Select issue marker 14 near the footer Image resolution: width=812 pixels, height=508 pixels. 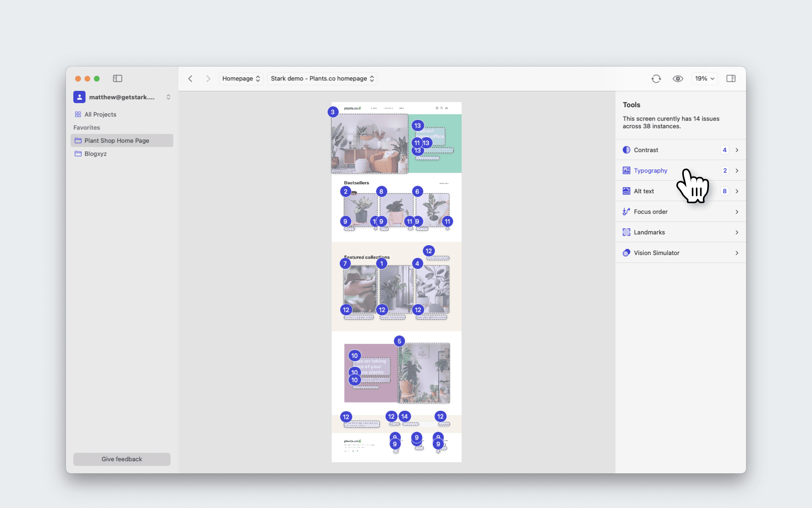[404, 416]
